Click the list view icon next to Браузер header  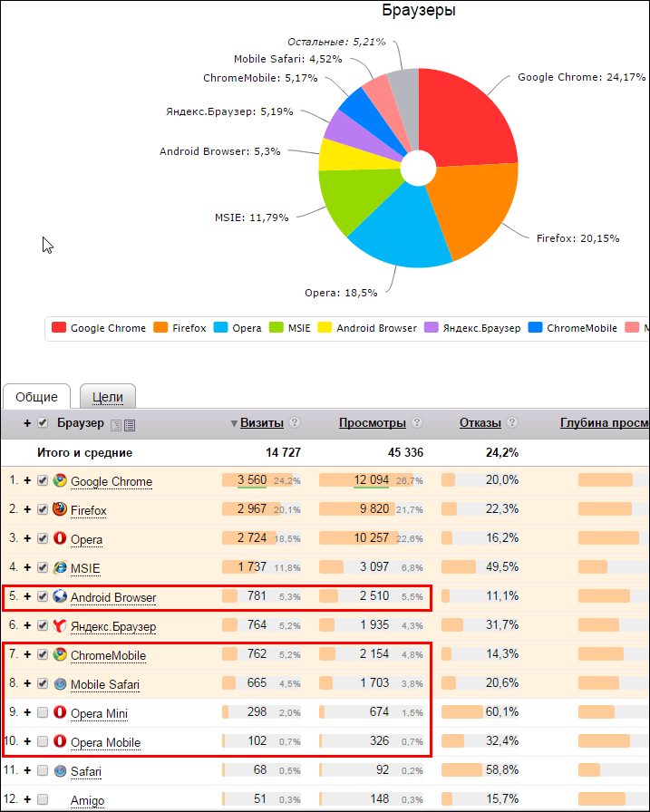click(x=130, y=425)
